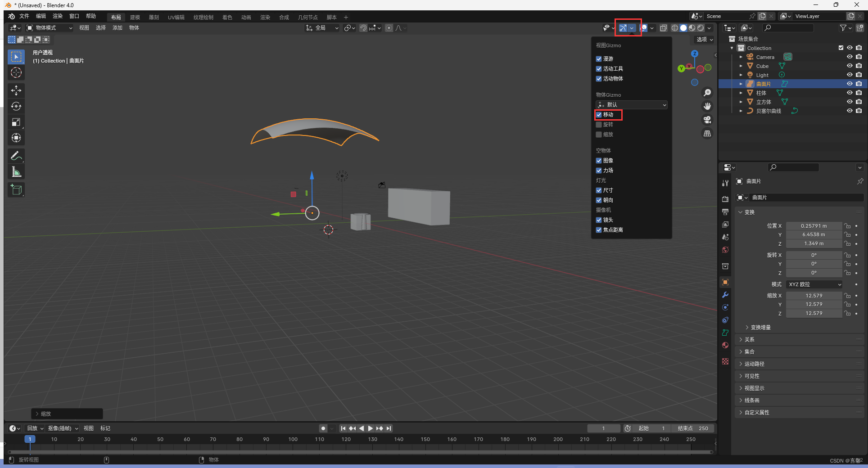Switch to Material Preview viewport shading
The width and height of the screenshot is (868, 468).
[692, 28]
